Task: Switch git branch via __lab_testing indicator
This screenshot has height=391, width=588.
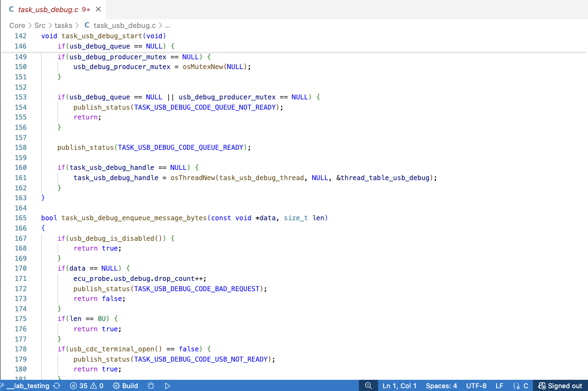Action: tap(25, 386)
